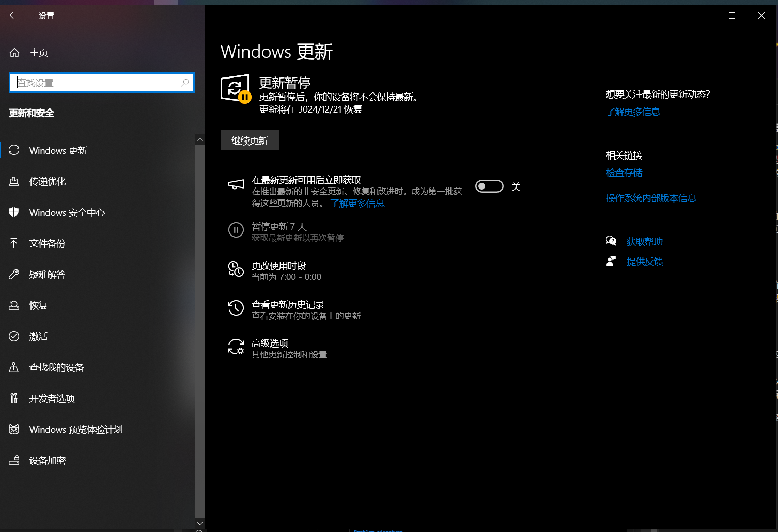778x532 pixels.
Task: Select 文件备份 sidebar label
Action: tap(48, 244)
